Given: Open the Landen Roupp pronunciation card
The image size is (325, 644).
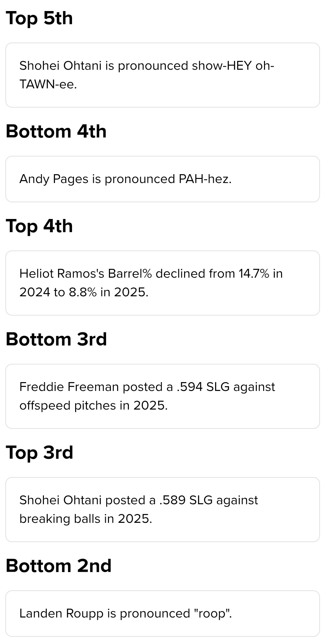Looking at the screenshot, I should coord(163,613).
